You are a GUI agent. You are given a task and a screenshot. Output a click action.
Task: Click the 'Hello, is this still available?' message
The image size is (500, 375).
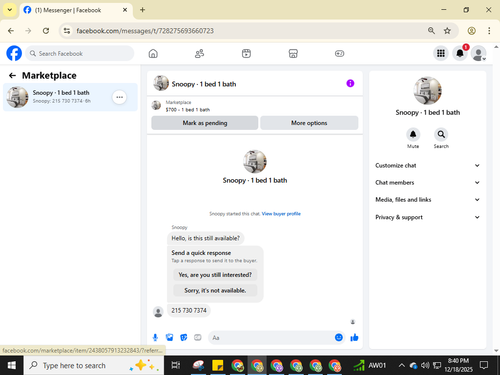point(205,238)
